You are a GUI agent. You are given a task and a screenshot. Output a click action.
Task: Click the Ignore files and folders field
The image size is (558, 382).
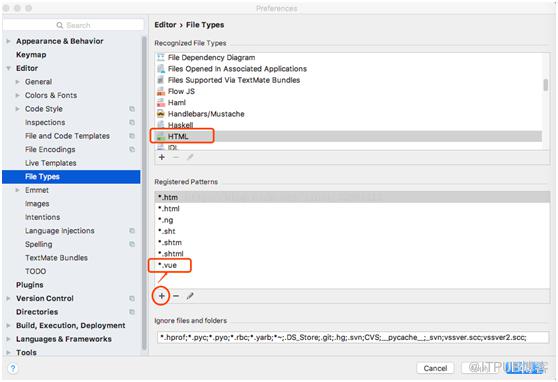(353, 337)
